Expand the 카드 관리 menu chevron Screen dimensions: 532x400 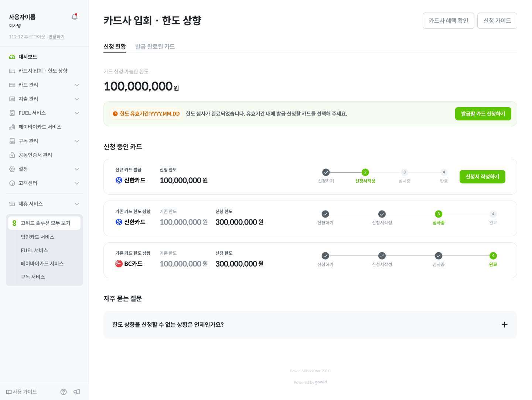(x=77, y=85)
